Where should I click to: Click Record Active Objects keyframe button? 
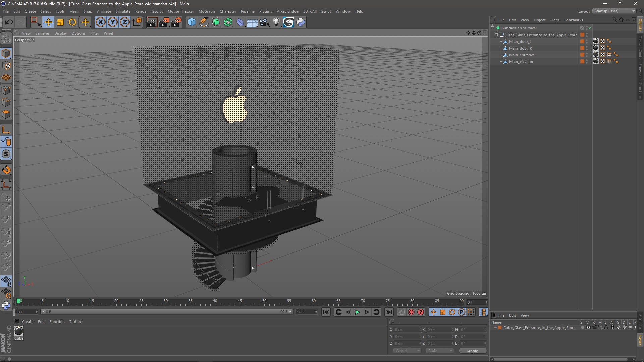tap(402, 312)
